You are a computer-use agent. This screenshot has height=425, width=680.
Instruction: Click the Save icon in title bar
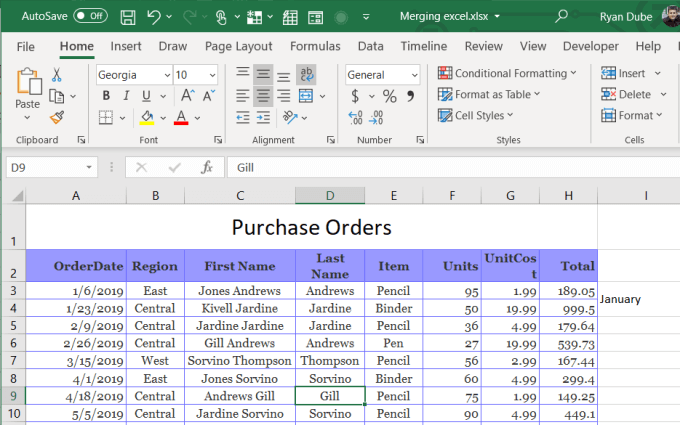pyautogui.click(x=128, y=17)
